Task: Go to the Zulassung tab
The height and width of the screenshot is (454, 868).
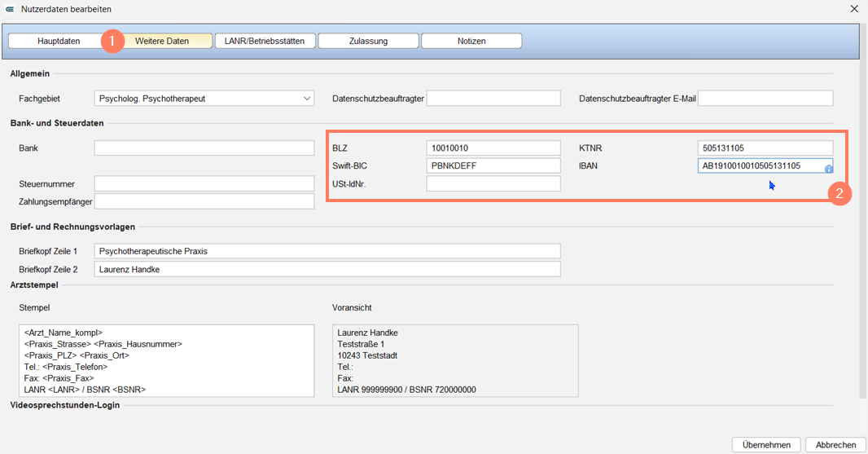Action: pyautogui.click(x=368, y=41)
